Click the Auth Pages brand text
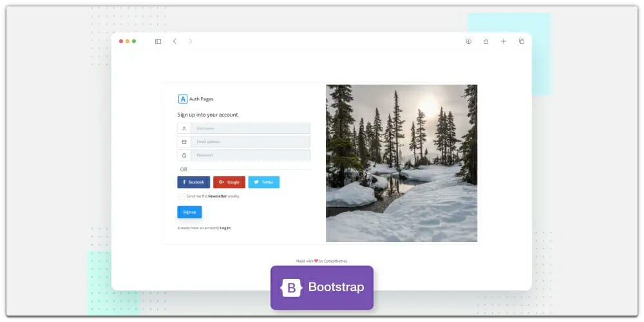 tap(201, 99)
